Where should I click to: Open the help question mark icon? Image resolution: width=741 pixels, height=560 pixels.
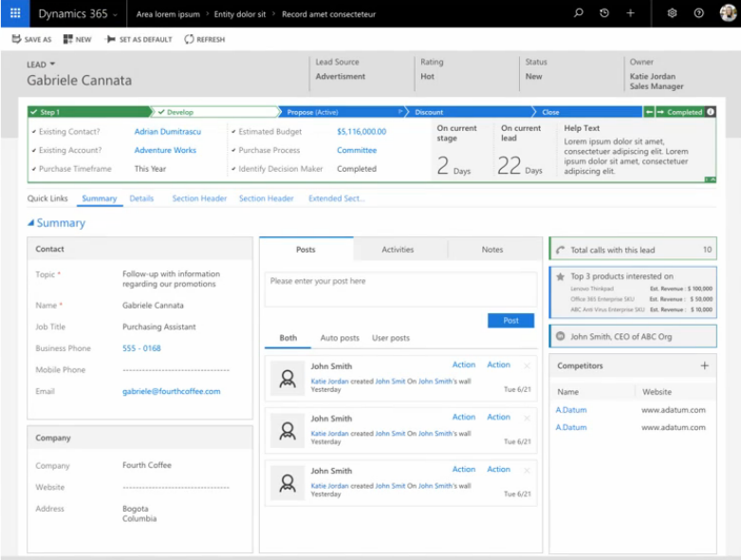click(x=698, y=13)
